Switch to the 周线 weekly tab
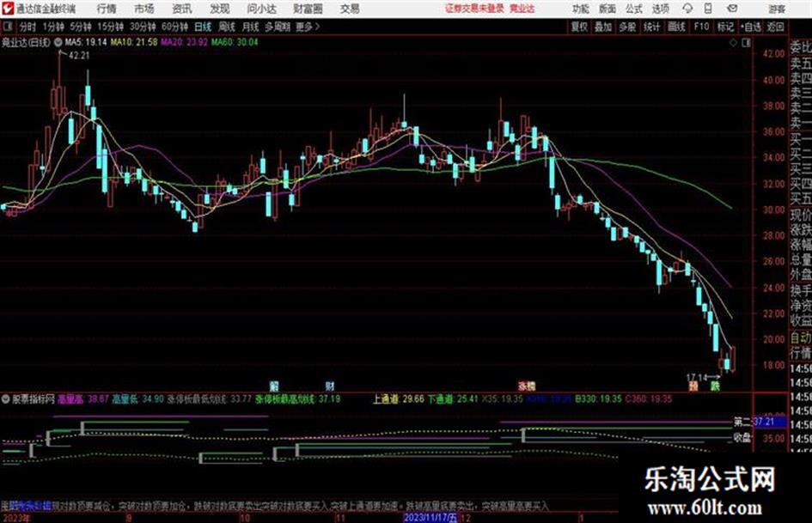 tap(227, 27)
